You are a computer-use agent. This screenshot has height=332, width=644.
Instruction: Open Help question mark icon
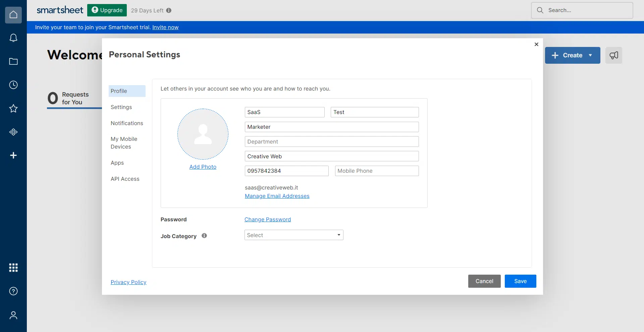[13, 291]
